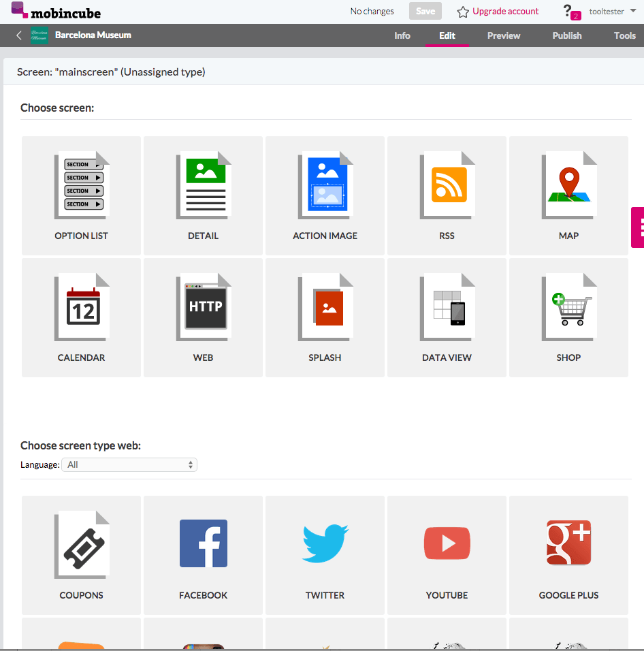Open the pink side panel handle
The width and height of the screenshot is (644, 651).
click(x=638, y=227)
